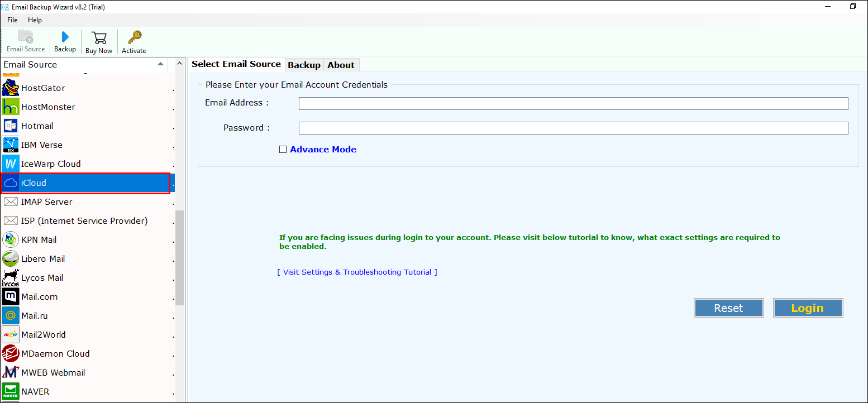This screenshot has width=868, height=403.
Task: Switch to Select Email Source tab
Action: (236, 64)
